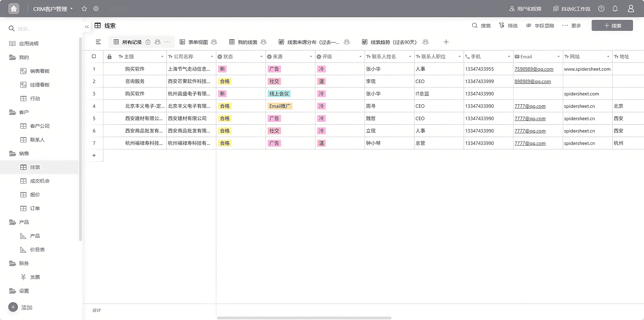Open 状态 column dropdown arrow

point(261,57)
